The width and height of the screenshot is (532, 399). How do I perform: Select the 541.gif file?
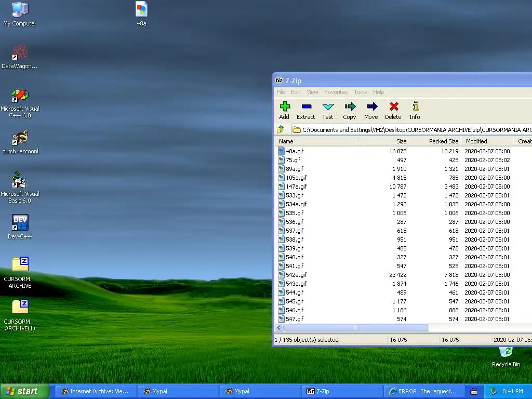[295, 265]
